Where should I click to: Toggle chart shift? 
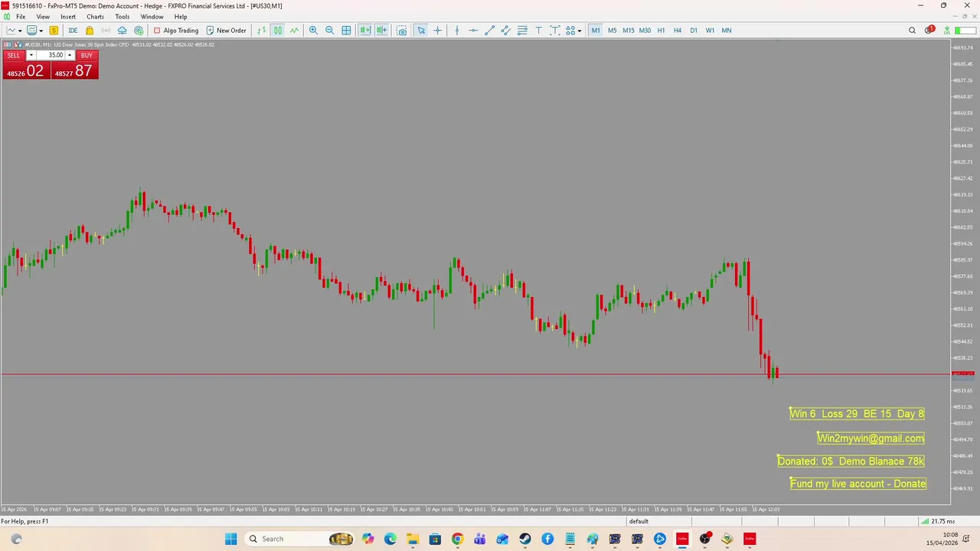(x=381, y=31)
